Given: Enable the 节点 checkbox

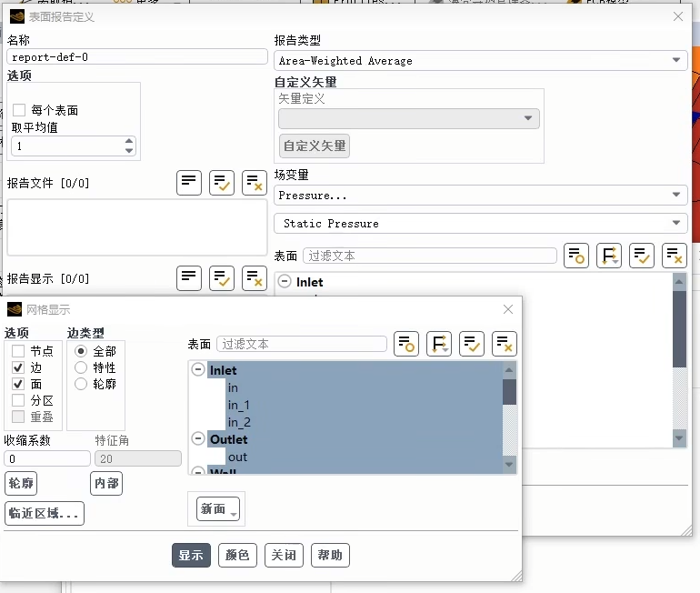Looking at the screenshot, I should (18, 351).
